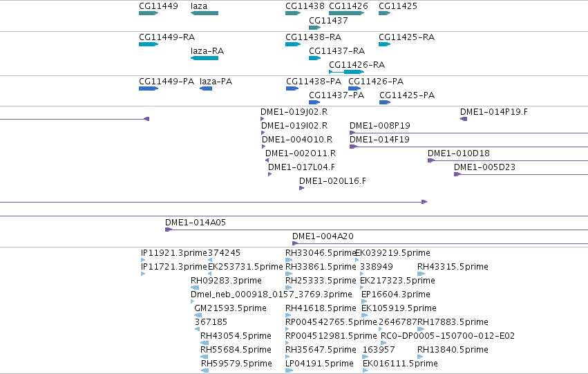Select the RC0-DP0005-150700-012-E02 EST label
This screenshot has width=588, height=374.
tap(448, 336)
